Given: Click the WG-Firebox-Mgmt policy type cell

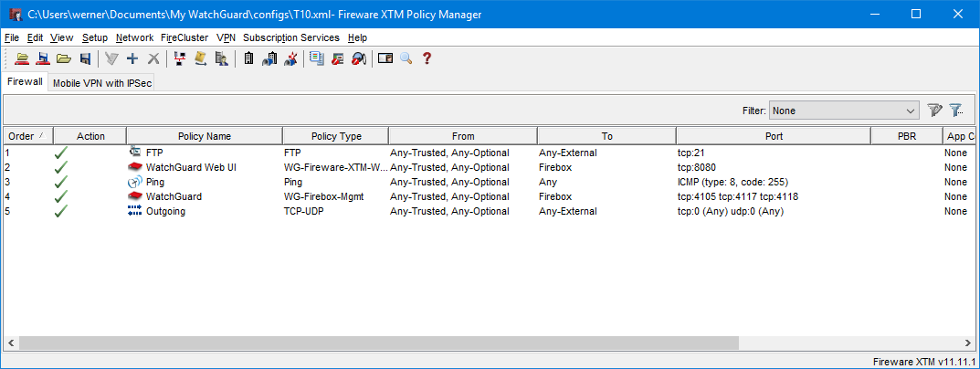Looking at the screenshot, I should [x=335, y=196].
